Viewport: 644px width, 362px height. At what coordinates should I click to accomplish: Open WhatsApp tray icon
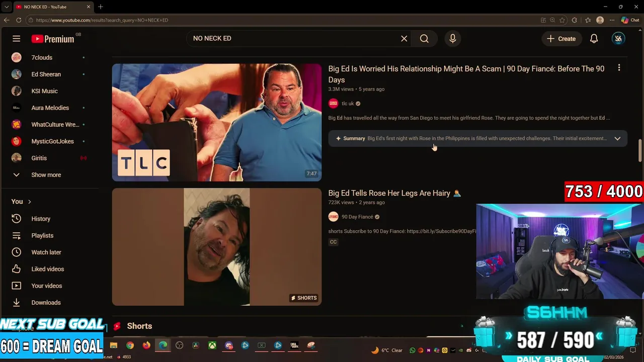(x=413, y=350)
